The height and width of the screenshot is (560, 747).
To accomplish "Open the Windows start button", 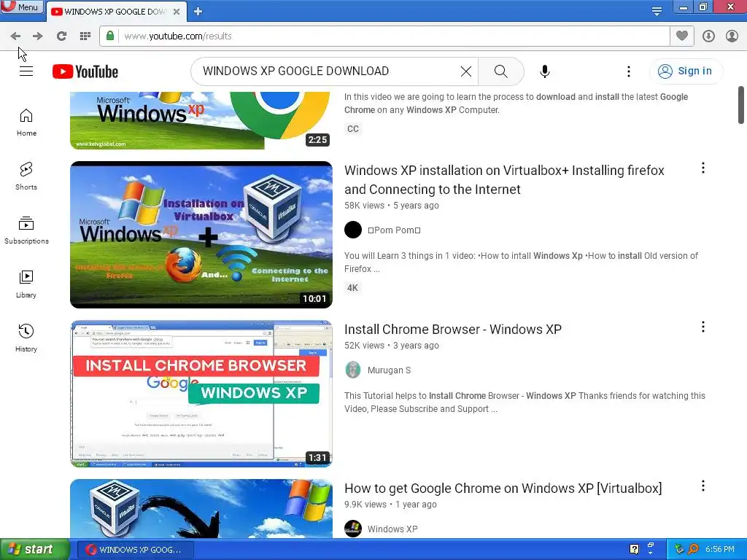I will (34, 549).
